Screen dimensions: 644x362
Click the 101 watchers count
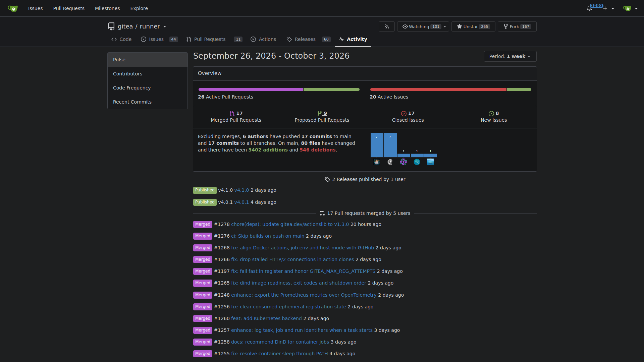click(436, 26)
